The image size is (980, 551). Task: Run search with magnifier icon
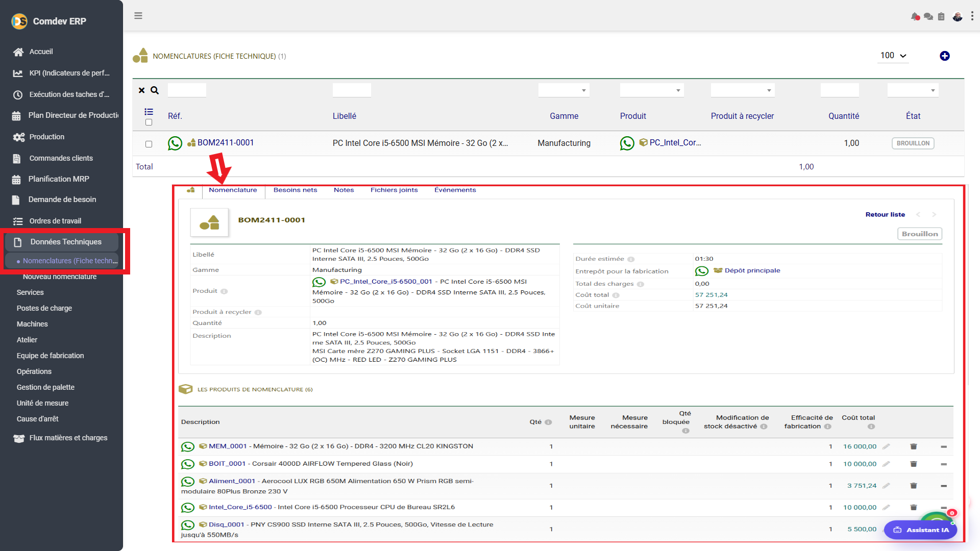coord(155,90)
